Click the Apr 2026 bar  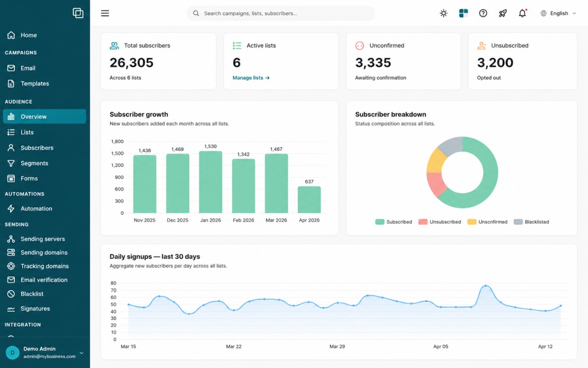309,200
